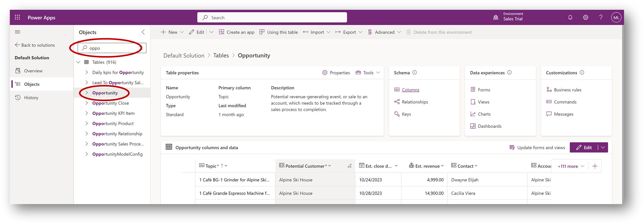Collapse the Objects pane with chevron
The height and width of the screenshot is (224, 644).
tap(143, 32)
